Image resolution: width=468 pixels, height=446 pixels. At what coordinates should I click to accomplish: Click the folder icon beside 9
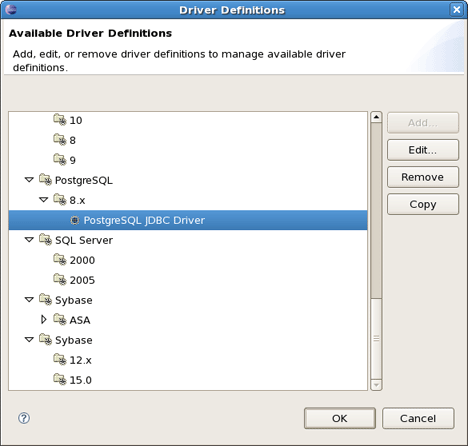point(60,160)
